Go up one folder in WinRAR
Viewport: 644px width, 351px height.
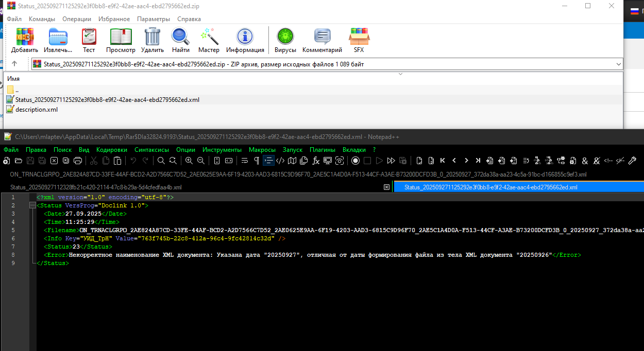coord(14,64)
